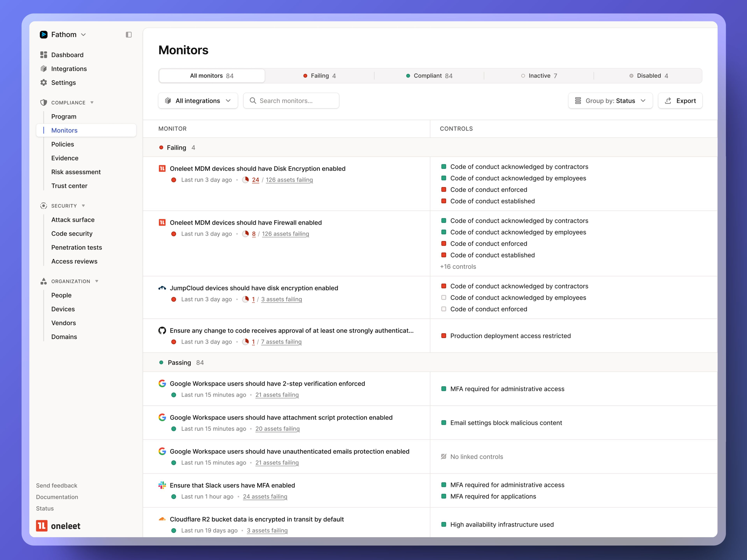
Task: Click the Slack icon on MFA monitor
Action: click(162, 485)
